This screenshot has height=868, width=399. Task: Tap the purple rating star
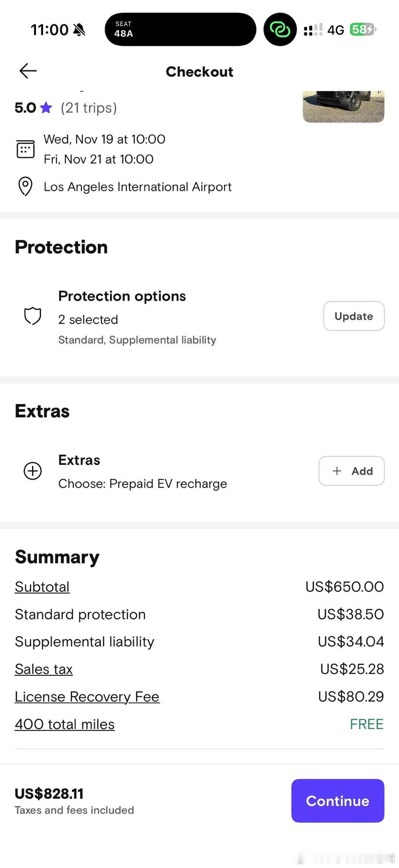pyautogui.click(x=46, y=108)
